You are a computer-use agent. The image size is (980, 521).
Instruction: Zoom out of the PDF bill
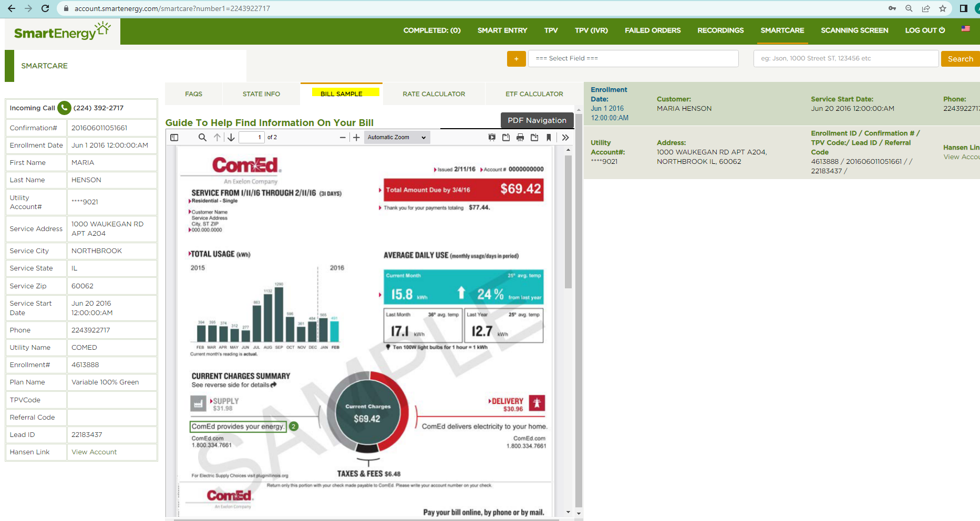click(343, 138)
